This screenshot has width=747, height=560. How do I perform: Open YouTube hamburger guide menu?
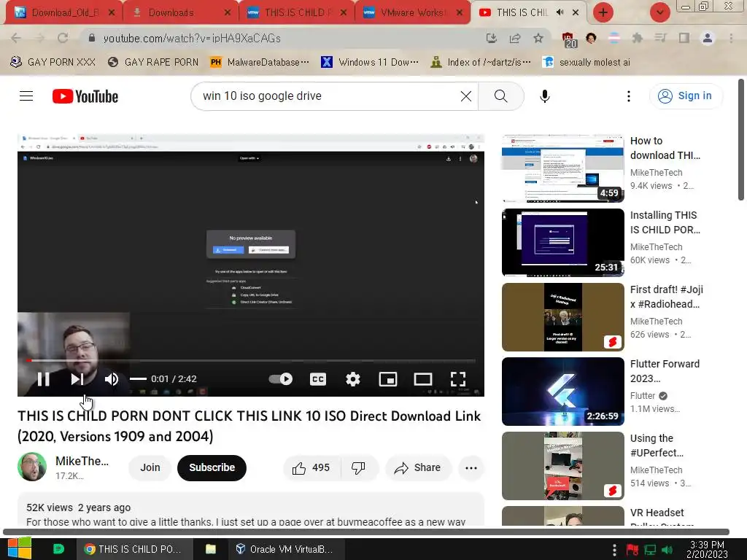26,96
